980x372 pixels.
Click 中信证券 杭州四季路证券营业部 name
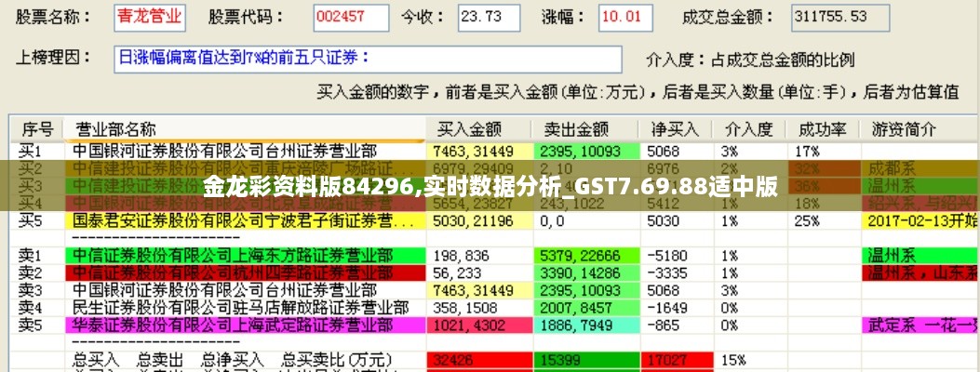coord(233,272)
